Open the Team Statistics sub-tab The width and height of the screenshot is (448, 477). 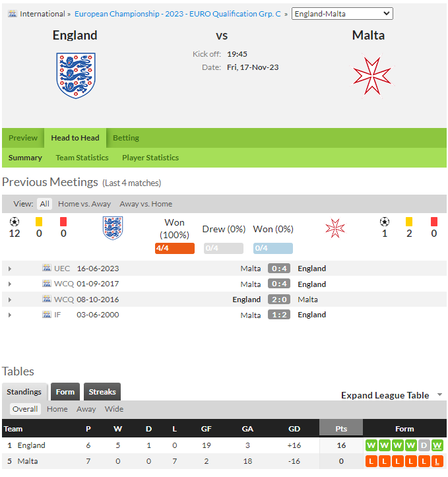tap(82, 158)
